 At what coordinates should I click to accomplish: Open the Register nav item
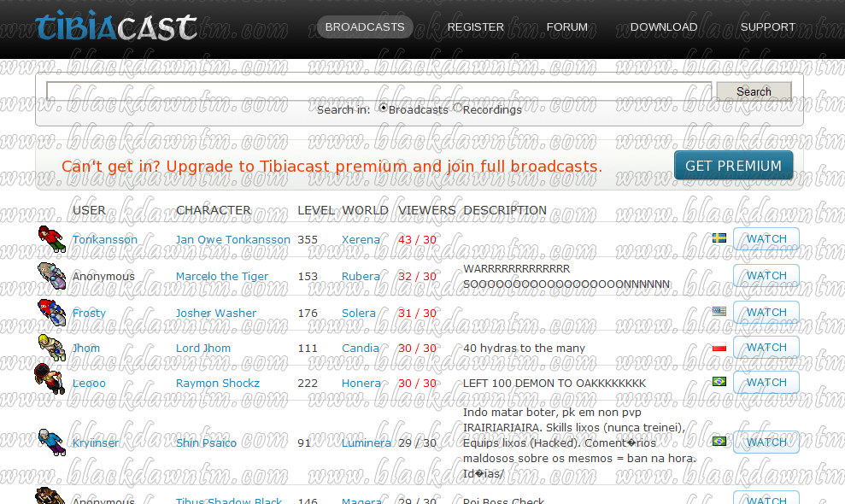pyautogui.click(x=475, y=27)
